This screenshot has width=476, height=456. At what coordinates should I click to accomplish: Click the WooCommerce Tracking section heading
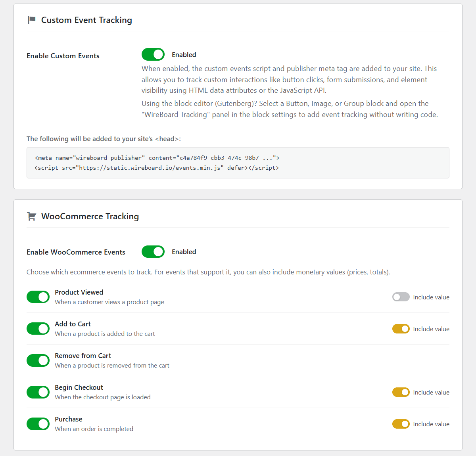click(90, 216)
